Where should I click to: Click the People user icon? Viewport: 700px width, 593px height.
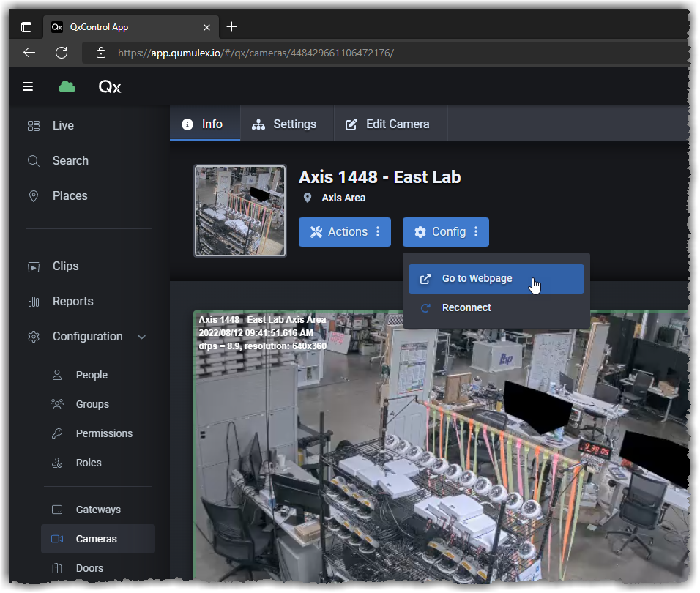pyautogui.click(x=57, y=375)
